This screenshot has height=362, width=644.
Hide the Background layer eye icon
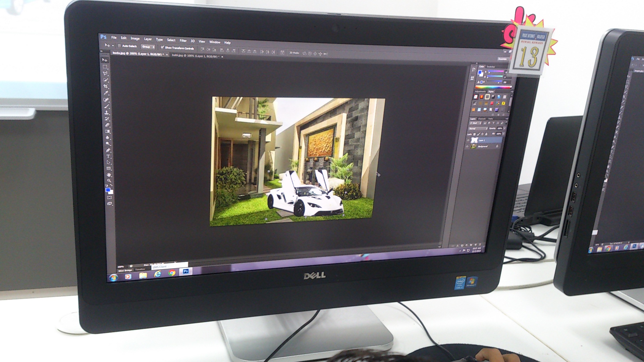(x=468, y=146)
